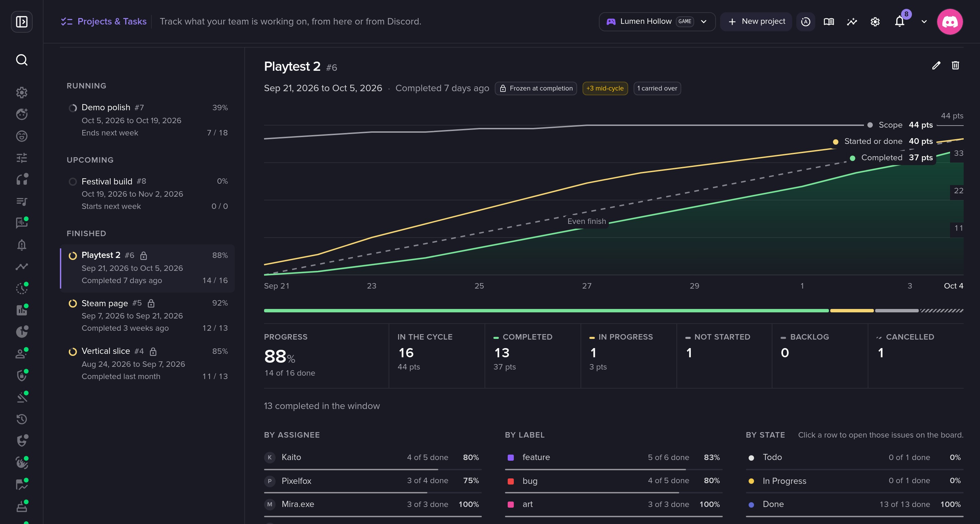Open the Pixelfox assignee row

373,481
